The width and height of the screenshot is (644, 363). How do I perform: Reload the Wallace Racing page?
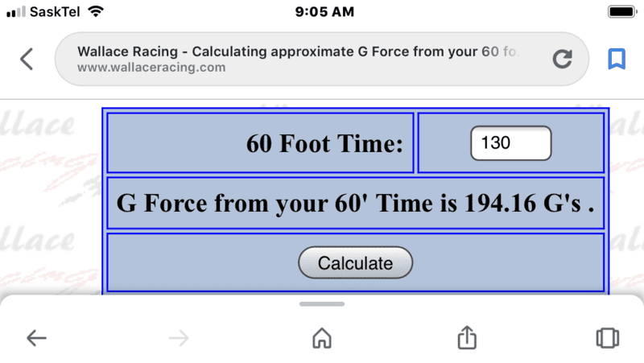point(562,59)
